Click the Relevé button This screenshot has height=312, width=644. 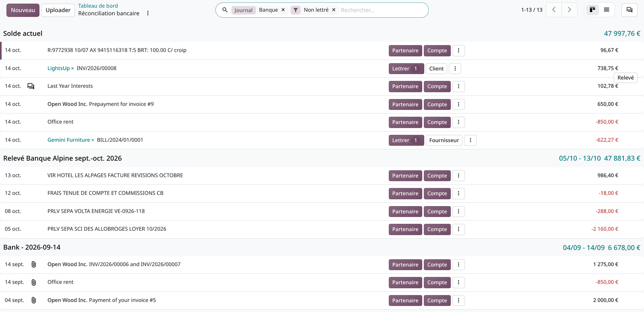coord(625,78)
